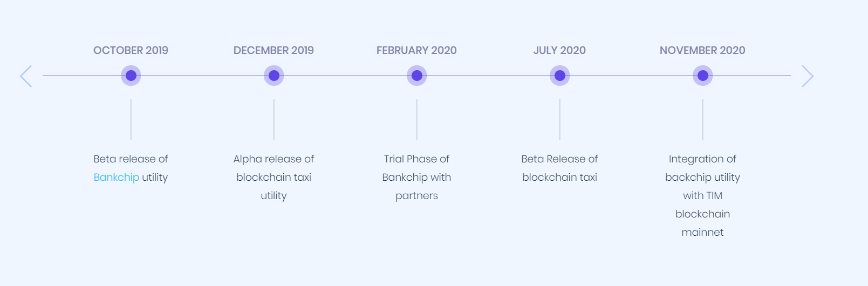Open the Bankchip link

pos(117,178)
